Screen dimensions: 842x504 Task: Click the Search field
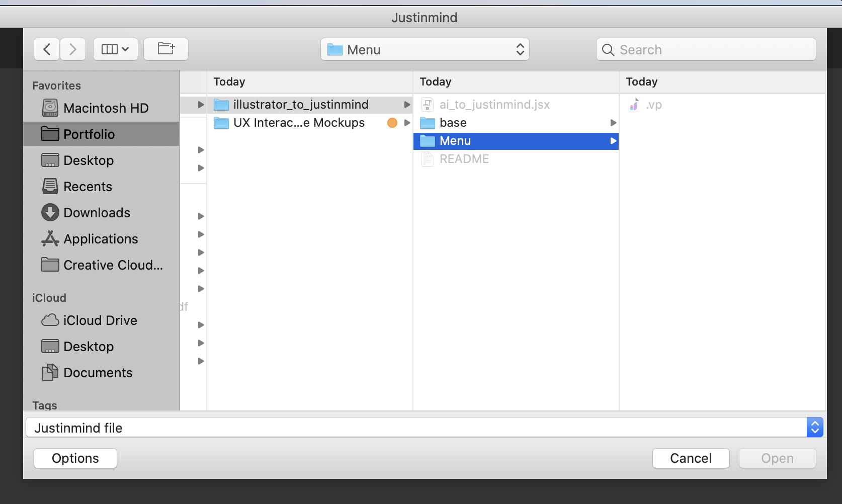point(706,49)
